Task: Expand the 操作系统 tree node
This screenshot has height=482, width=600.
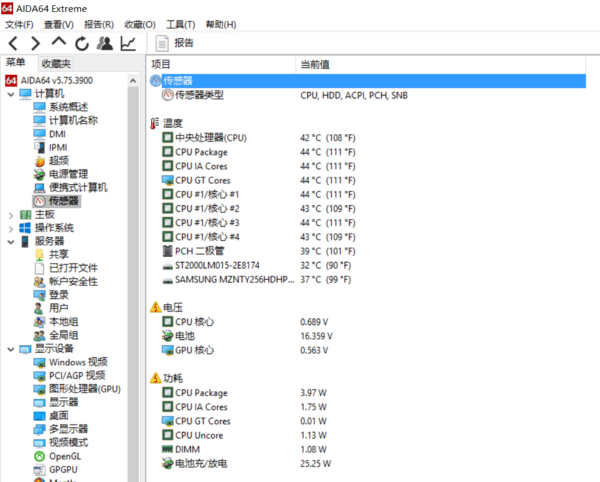Action: [x=11, y=229]
